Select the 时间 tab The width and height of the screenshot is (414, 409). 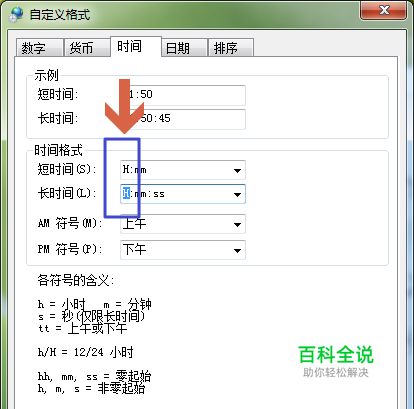(136, 46)
